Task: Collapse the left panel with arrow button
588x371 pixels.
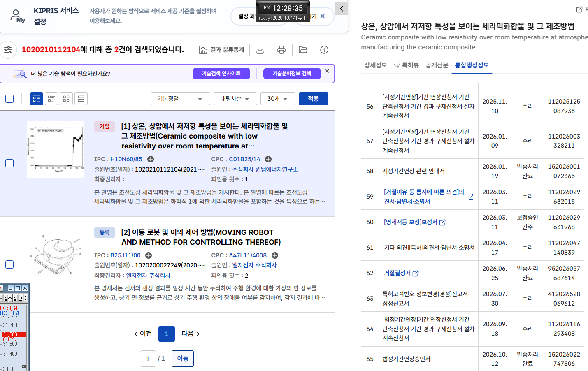Action: tap(341, 9)
